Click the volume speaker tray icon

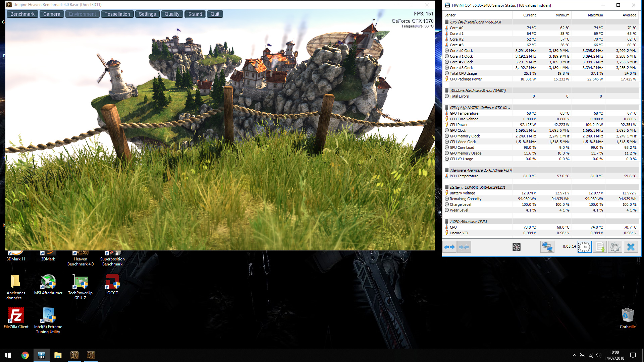click(x=598, y=355)
